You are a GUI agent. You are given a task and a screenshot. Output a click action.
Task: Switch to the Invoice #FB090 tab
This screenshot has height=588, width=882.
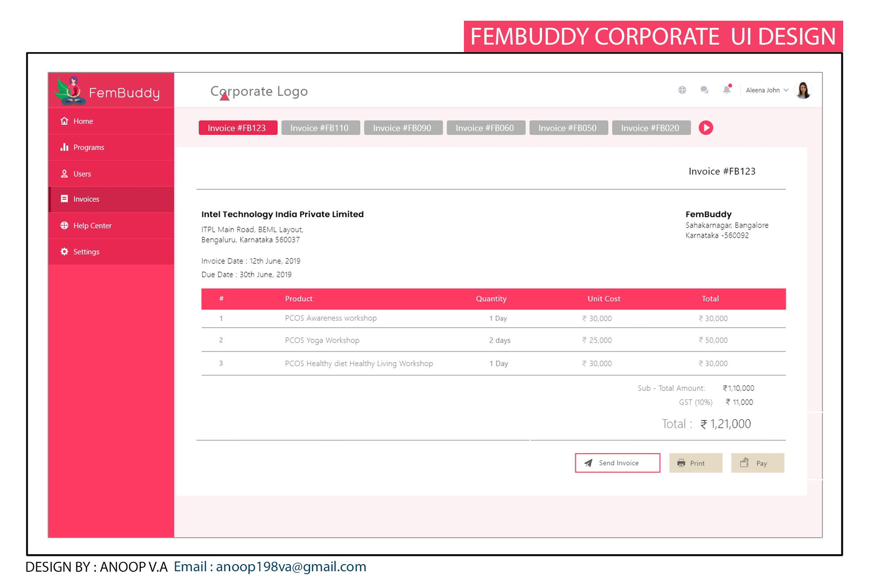click(x=403, y=128)
